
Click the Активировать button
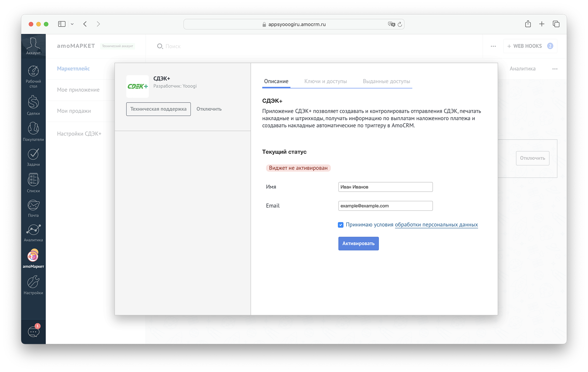358,244
